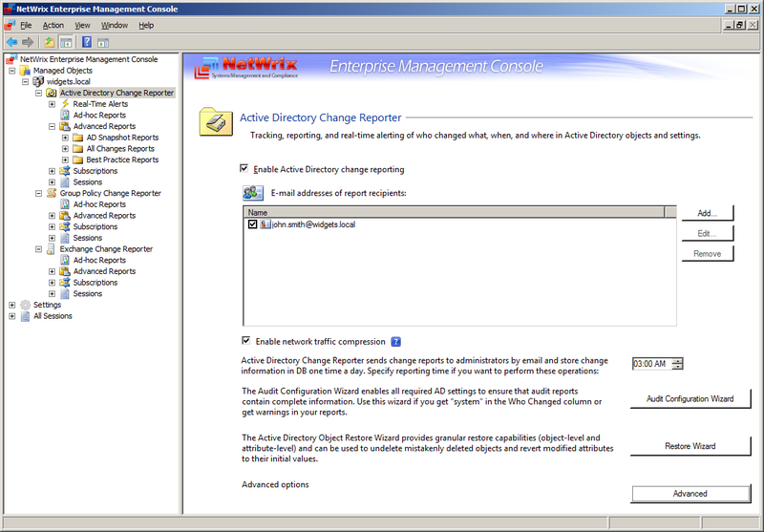Click the Exchange Change Reporter icon
Screen dimensions: 764x532
52,249
